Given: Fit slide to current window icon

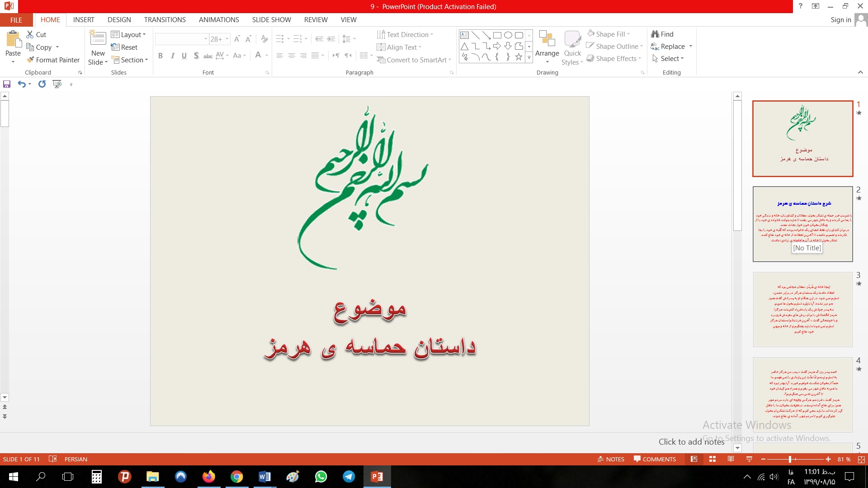Looking at the screenshot, I should coord(861,459).
